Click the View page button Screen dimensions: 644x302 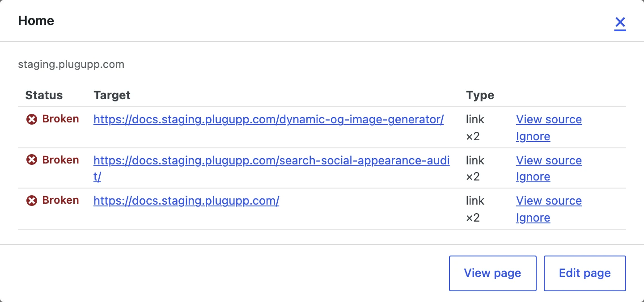(x=492, y=273)
